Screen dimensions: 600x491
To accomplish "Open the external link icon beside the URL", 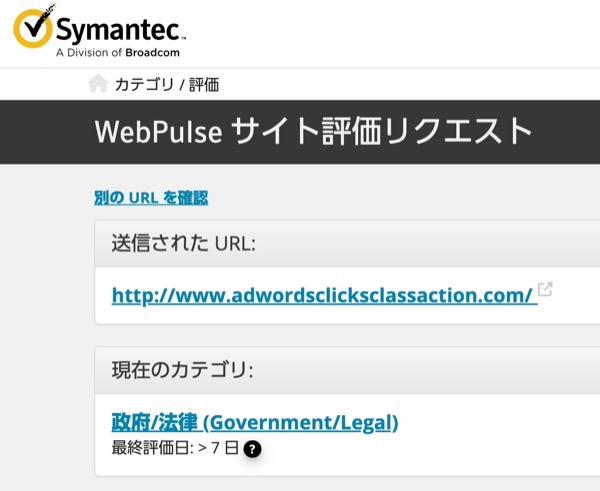I will pos(545,289).
